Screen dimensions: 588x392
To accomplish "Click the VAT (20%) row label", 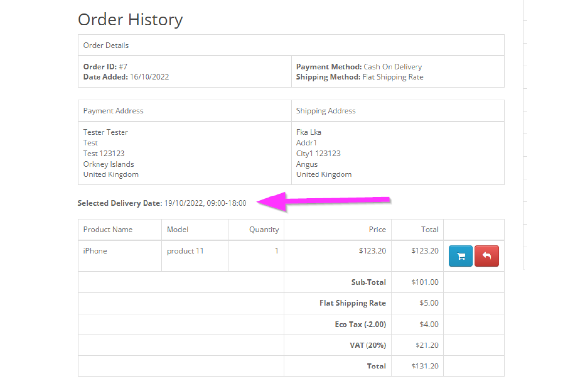I will tap(368, 345).
